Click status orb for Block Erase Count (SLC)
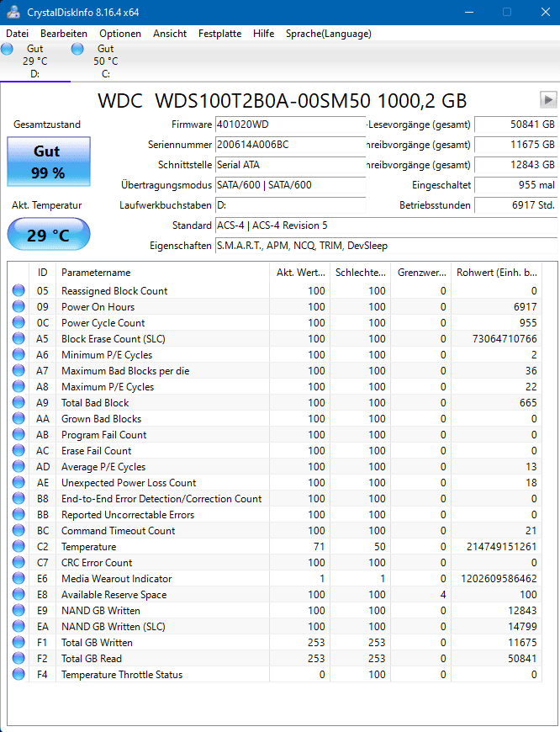This screenshot has width=560, height=732. pos(18,338)
